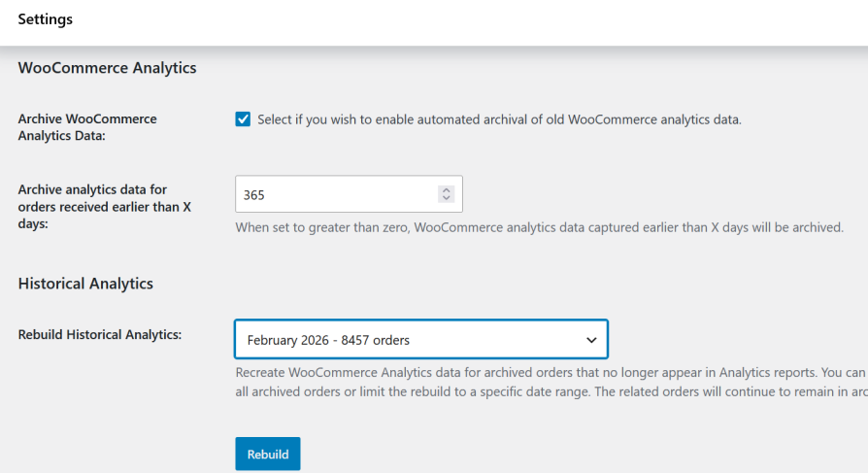Image resolution: width=868 pixels, height=473 pixels.
Task: Click the down arrow on the days stepper
Action: click(x=447, y=198)
